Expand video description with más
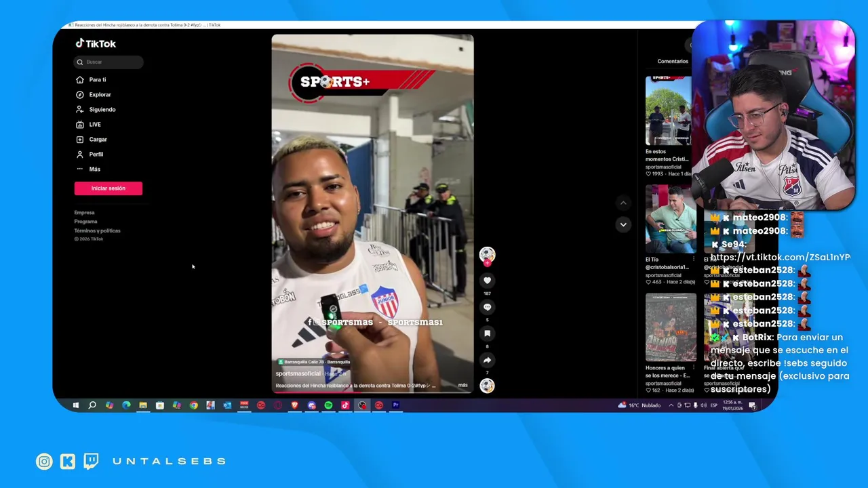Screen dimensions: 868x488 point(462,385)
